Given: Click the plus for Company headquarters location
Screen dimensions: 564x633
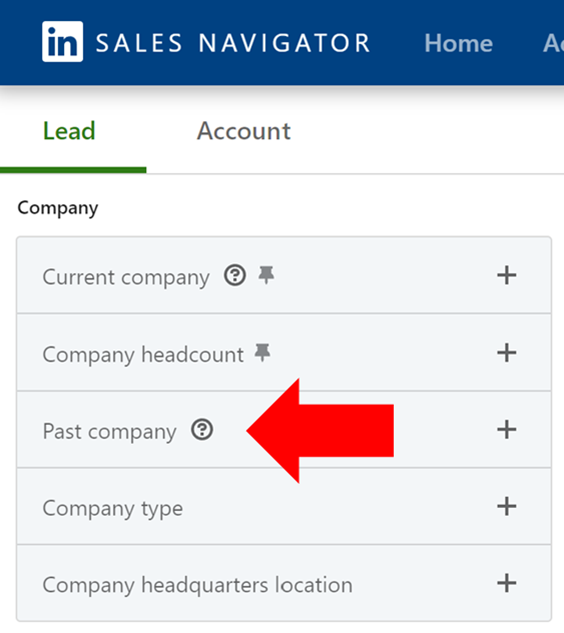Looking at the screenshot, I should [x=507, y=583].
